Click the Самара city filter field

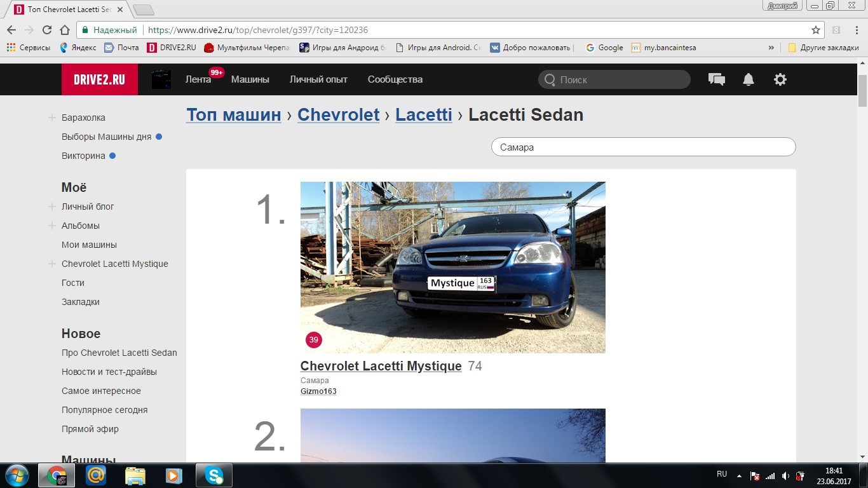click(x=644, y=147)
